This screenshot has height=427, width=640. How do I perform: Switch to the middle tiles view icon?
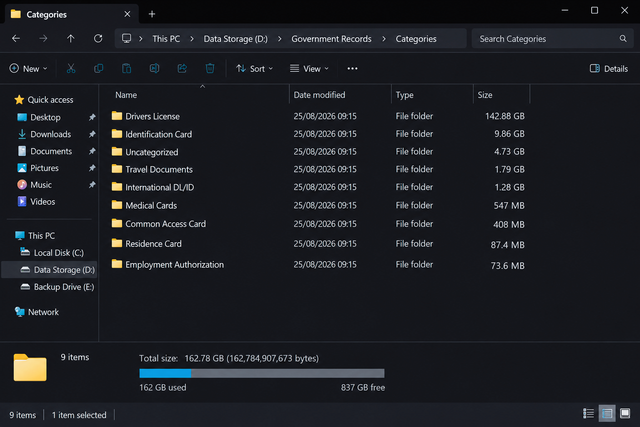coord(607,414)
